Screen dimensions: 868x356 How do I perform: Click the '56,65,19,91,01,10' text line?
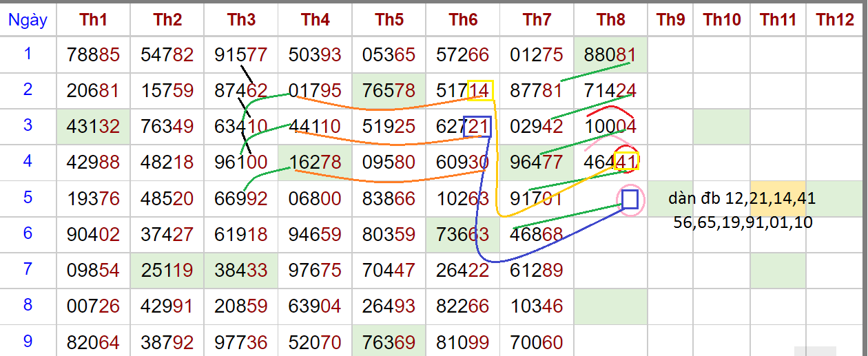[x=743, y=222]
